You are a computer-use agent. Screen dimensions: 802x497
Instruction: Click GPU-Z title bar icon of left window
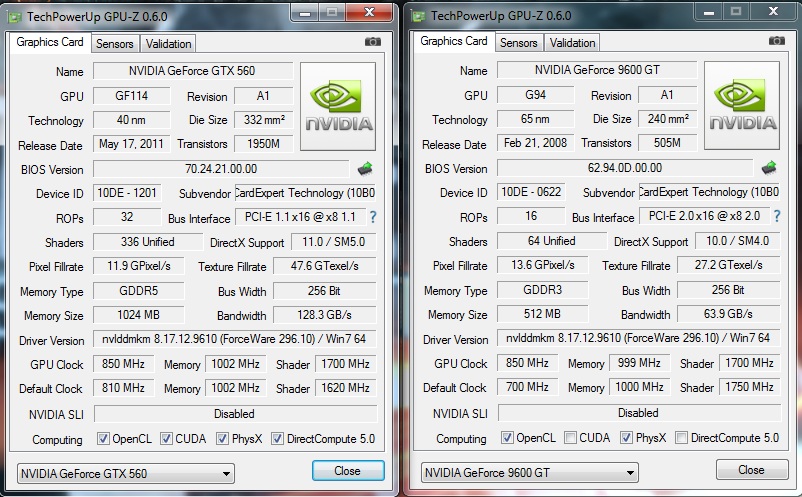pyautogui.click(x=14, y=17)
